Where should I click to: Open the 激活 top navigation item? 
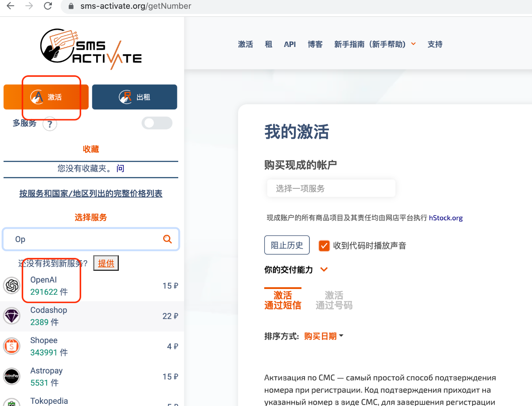tap(246, 44)
